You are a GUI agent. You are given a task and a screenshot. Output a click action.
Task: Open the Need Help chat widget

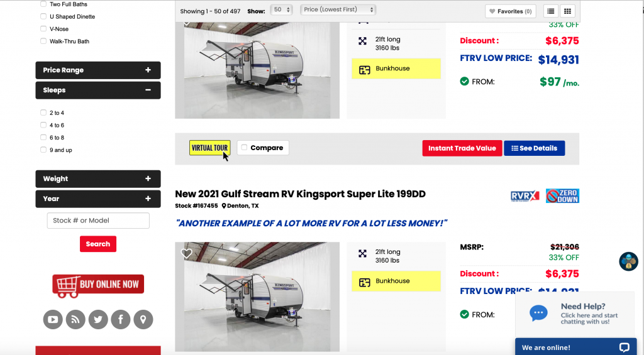pyautogui.click(x=575, y=314)
